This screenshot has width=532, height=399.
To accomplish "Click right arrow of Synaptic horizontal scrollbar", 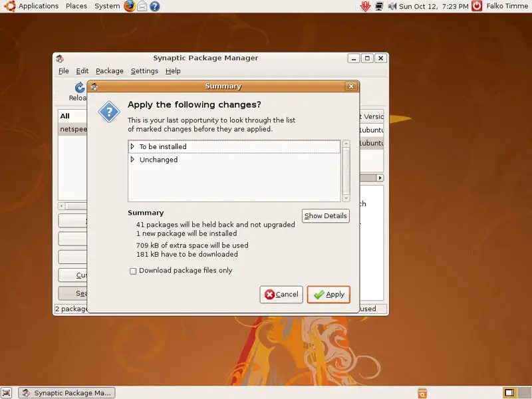I will pyautogui.click(x=380, y=178).
